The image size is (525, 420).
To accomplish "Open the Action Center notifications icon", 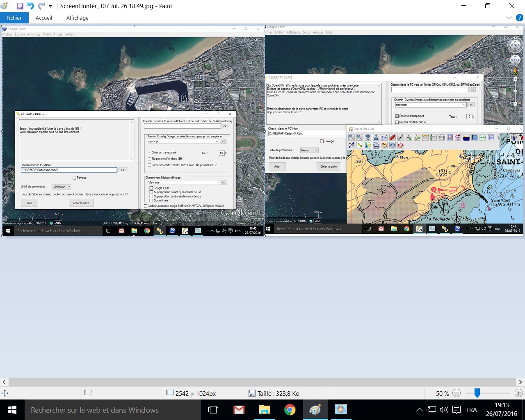I will (x=457, y=410).
